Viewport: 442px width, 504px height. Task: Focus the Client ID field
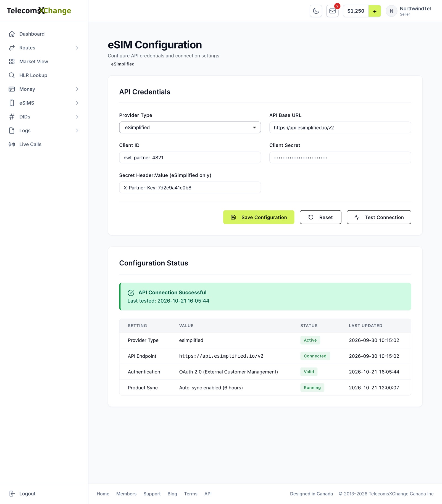(x=190, y=158)
